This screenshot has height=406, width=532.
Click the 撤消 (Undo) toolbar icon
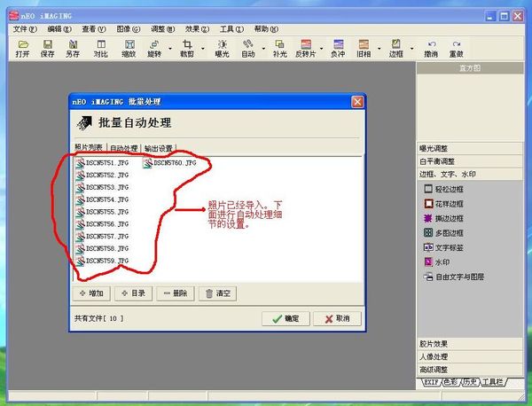click(431, 48)
